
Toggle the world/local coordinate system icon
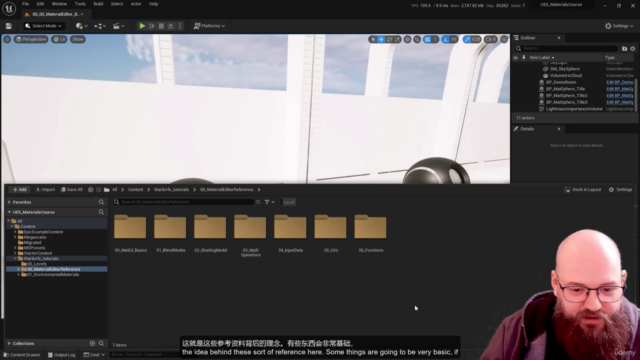pyautogui.click(x=407, y=39)
